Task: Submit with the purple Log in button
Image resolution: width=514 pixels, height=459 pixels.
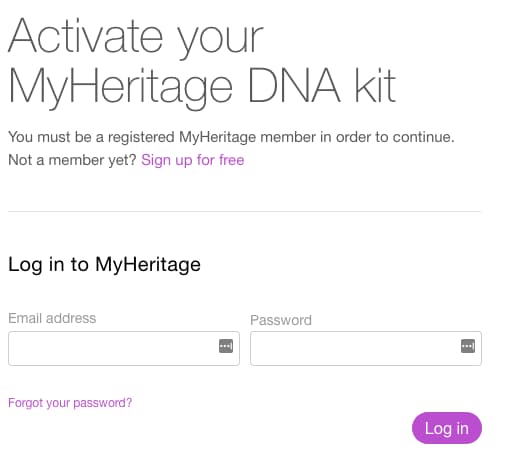Action: point(447,428)
